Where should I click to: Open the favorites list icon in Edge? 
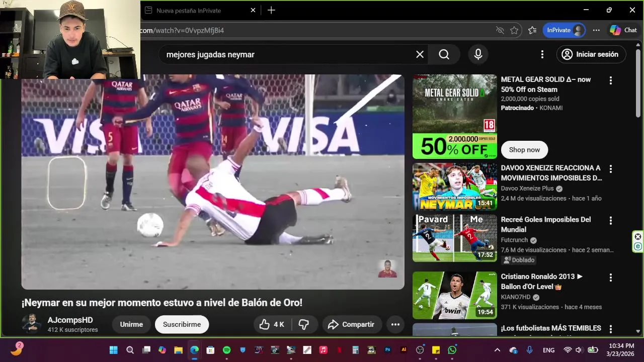(532, 30)
